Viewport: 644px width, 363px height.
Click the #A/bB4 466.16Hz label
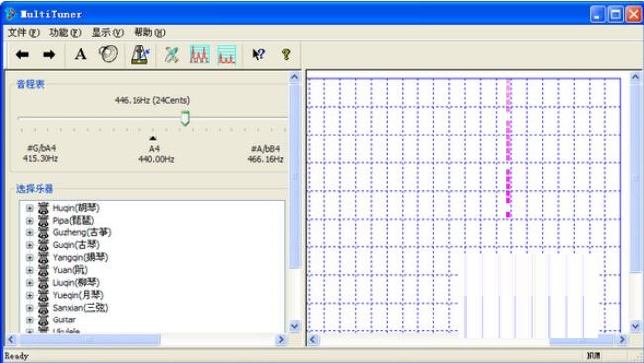point(266,154)
